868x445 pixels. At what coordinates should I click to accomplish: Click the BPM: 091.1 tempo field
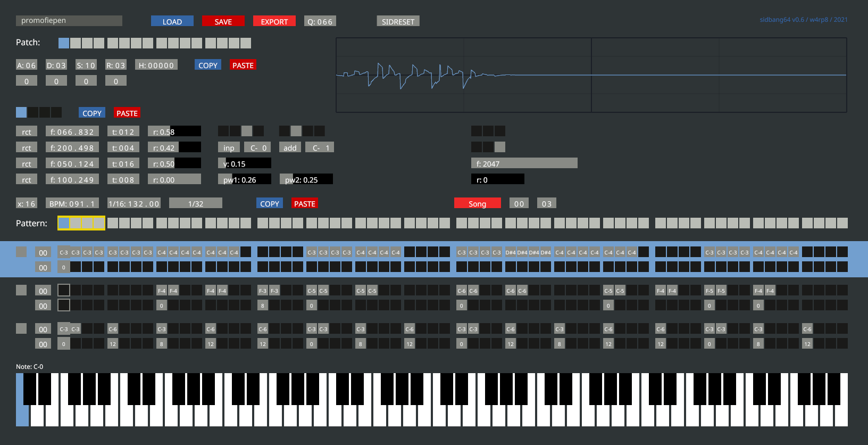pyautogui.click(x=72, y=203)
